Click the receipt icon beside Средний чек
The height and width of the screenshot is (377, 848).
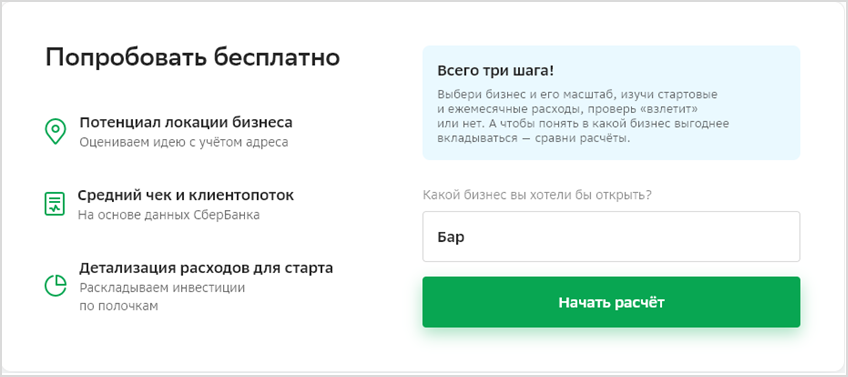tap(55, 204)
